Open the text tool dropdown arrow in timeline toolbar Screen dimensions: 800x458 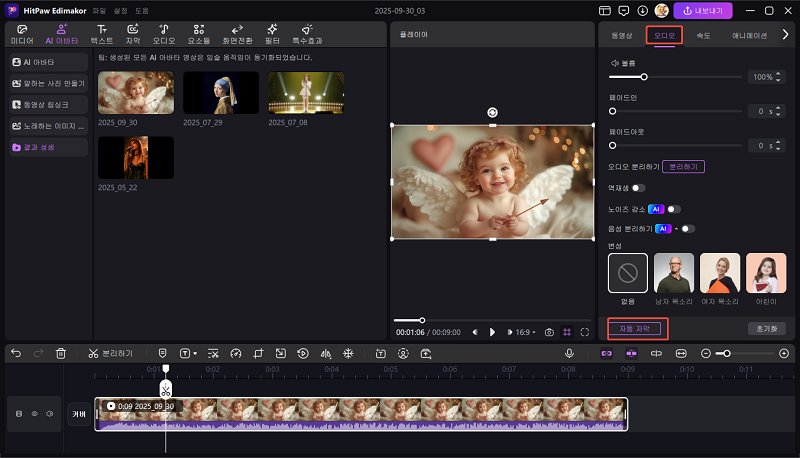click(x=195, y=353)
